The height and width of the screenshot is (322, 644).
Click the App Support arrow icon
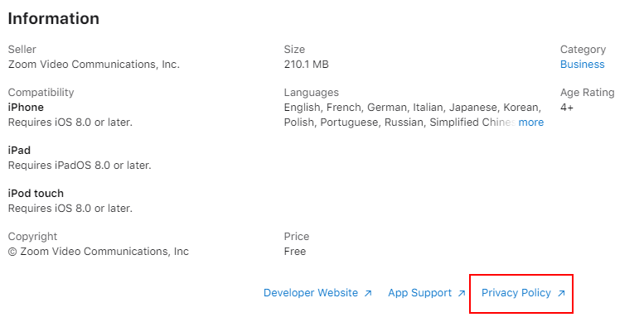point(462,293)
